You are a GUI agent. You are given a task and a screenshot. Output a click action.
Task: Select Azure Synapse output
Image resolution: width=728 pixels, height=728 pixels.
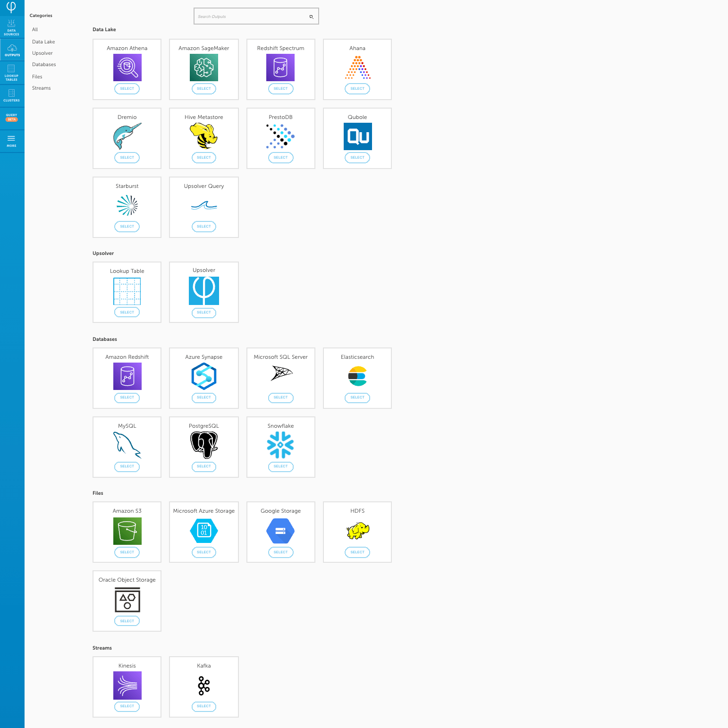204,398
